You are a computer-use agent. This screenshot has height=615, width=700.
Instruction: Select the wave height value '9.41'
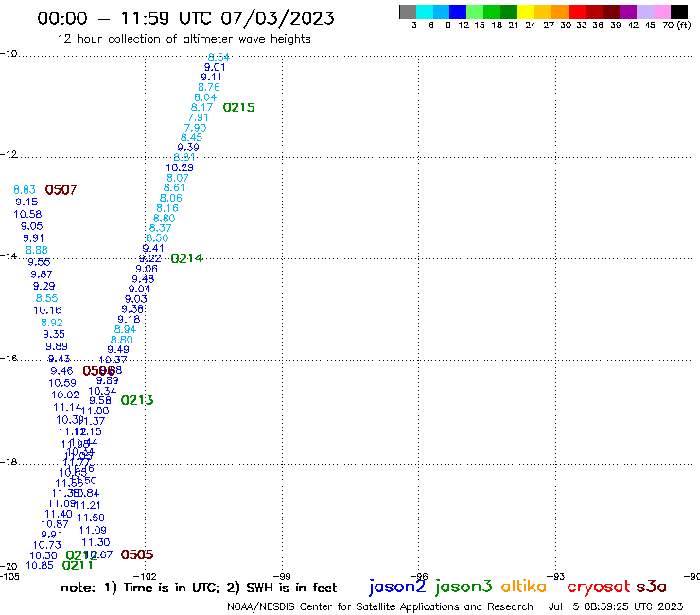coord(153,248)
